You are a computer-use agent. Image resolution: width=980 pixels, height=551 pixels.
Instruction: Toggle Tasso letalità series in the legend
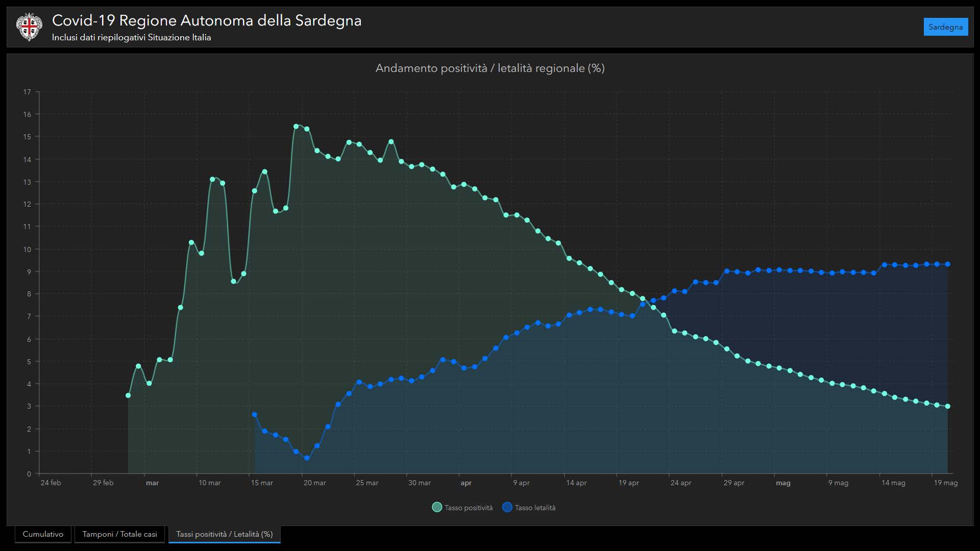[x=534, y=508]
